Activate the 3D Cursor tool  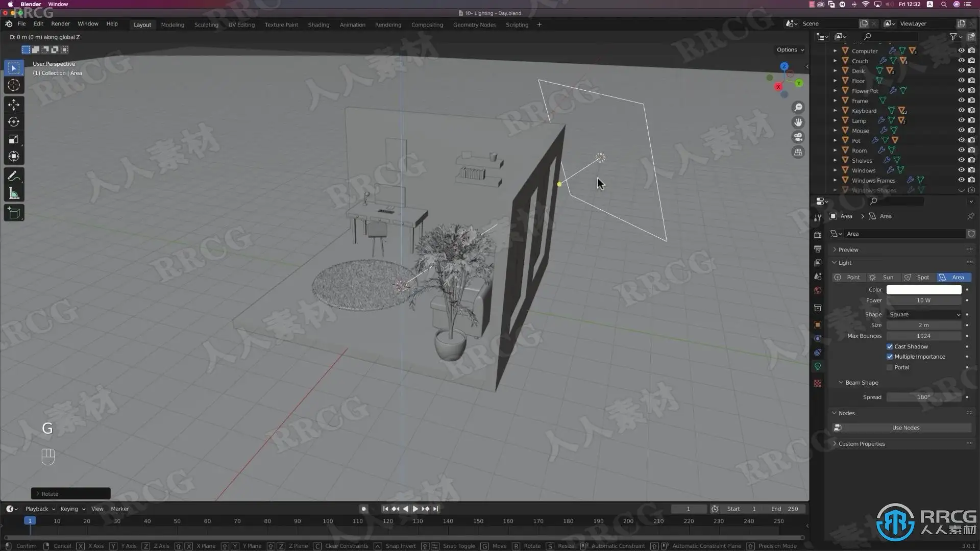click(14, 85)
